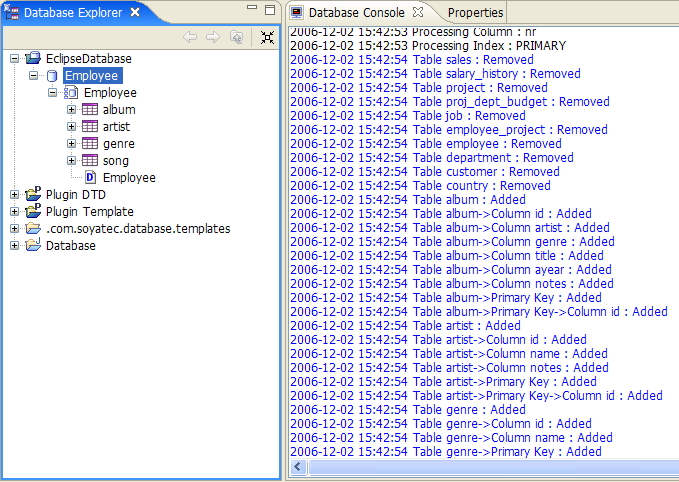Collapse the EclipseDatabase project tree
This screenshot has height=482, width=679.
point(14,59)
